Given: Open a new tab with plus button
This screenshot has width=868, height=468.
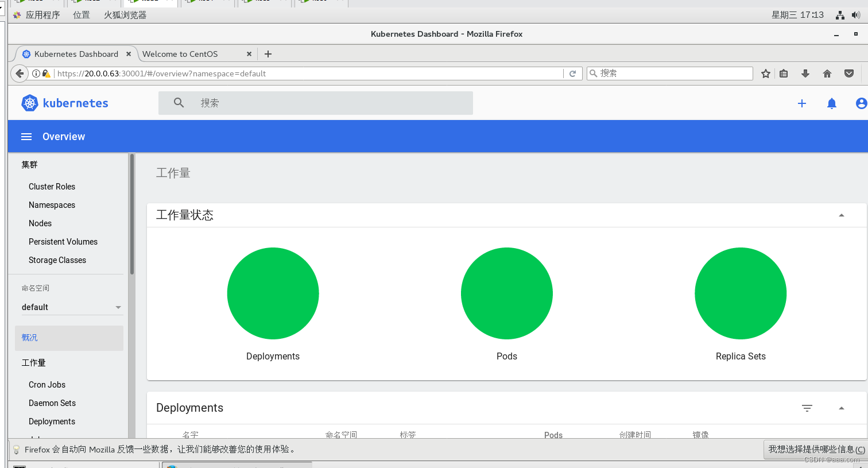Looking at the screenshot, I should (x=268, y=54).
